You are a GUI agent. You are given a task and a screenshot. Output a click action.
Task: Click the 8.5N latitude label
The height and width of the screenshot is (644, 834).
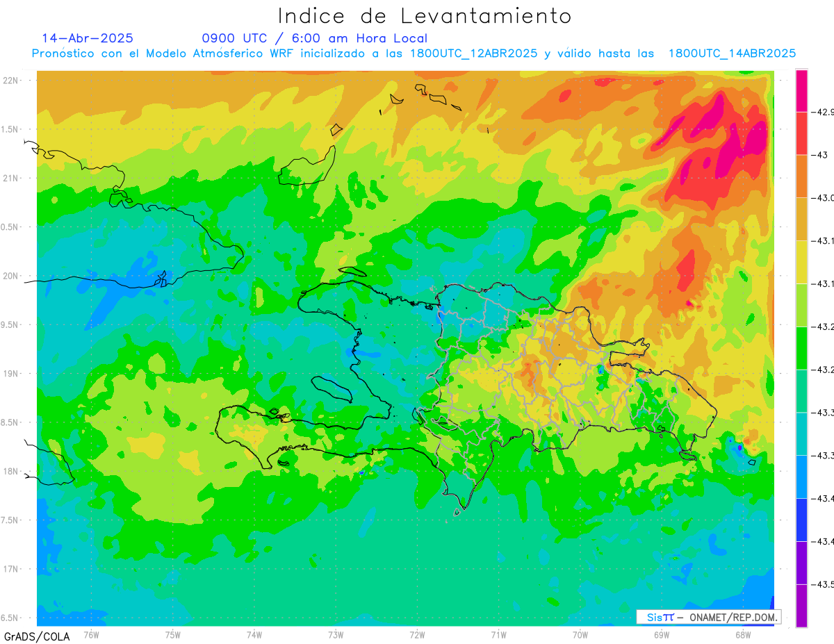click(10, 422)
